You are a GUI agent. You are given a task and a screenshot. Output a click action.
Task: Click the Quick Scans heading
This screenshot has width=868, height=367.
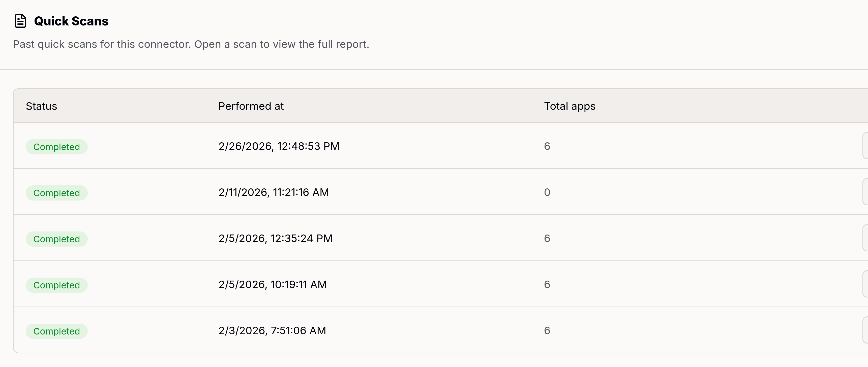tap(71, 21)
